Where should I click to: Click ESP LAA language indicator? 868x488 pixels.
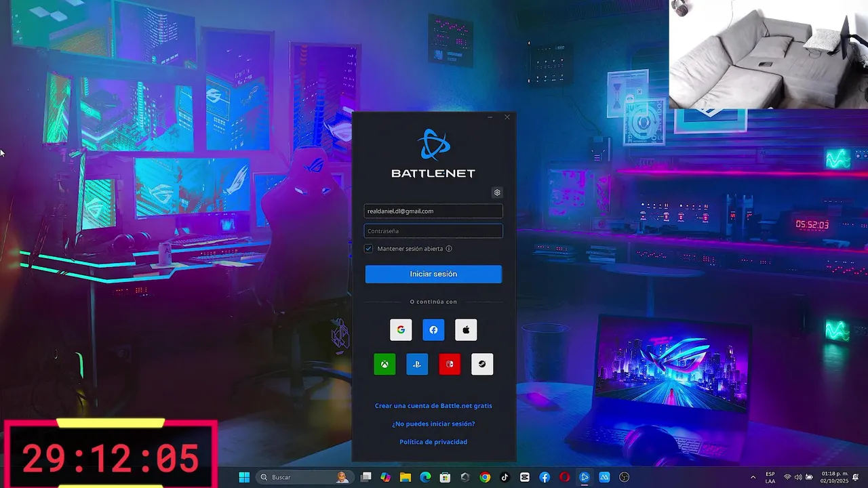(770, 477)
